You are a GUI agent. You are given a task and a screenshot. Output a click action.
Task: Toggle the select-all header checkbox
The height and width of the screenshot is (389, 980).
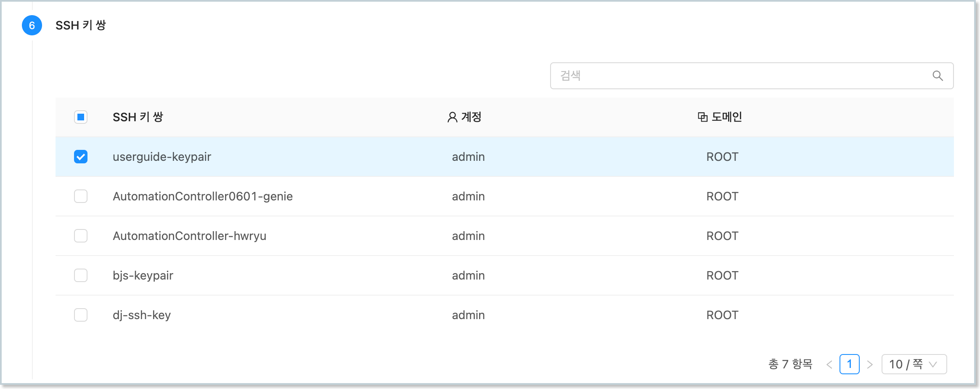point(81,117)
